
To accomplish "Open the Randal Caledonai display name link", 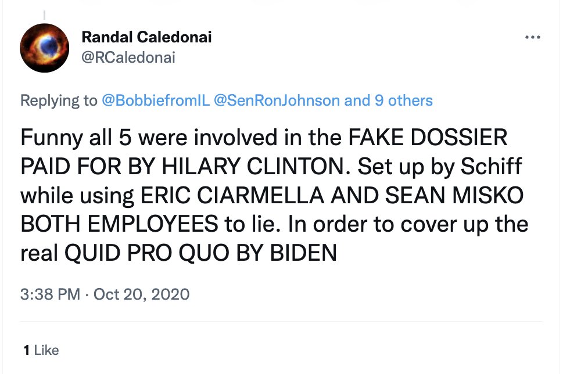I will pos(146,38).
